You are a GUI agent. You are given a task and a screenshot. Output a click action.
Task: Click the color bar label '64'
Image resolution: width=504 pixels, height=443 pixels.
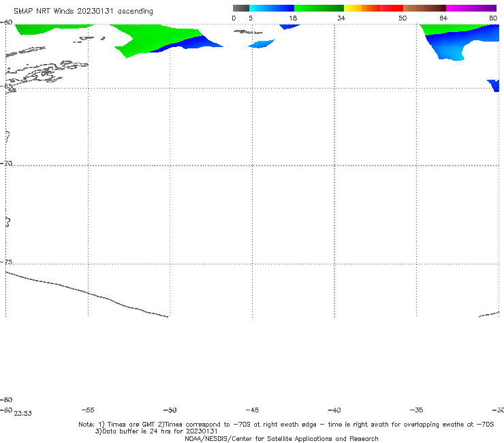(443, 18)
